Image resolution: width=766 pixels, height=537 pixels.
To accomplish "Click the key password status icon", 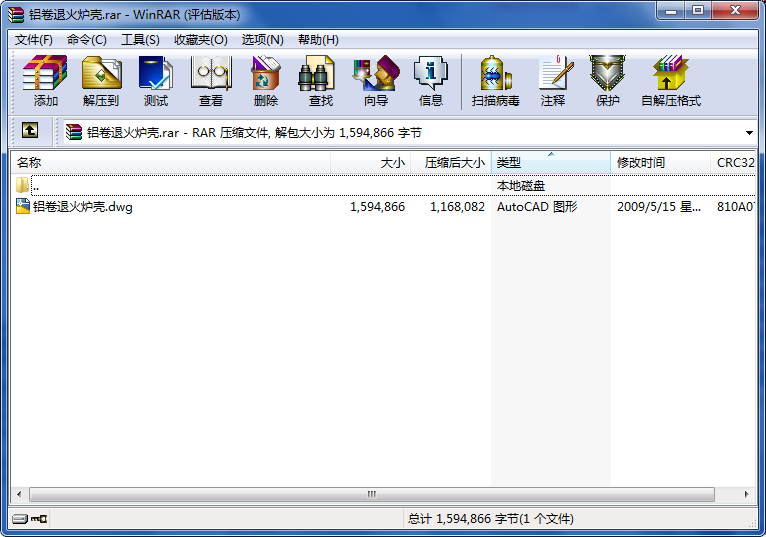I will 39,518.
